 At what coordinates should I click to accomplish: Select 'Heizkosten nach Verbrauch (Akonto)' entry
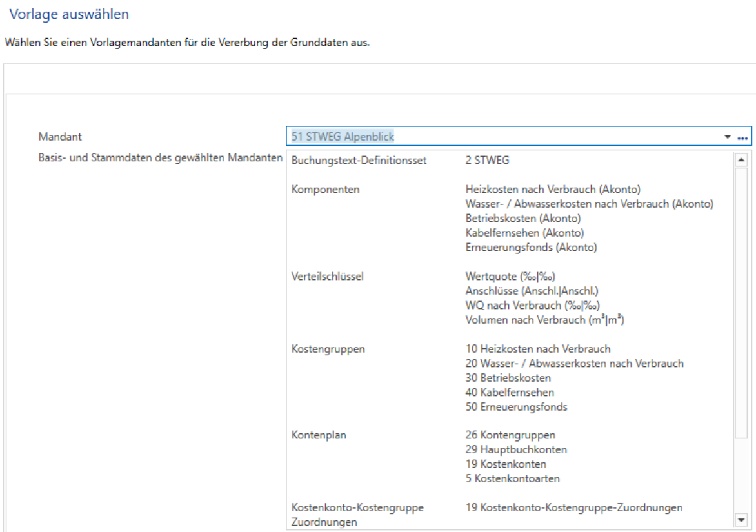553,190
